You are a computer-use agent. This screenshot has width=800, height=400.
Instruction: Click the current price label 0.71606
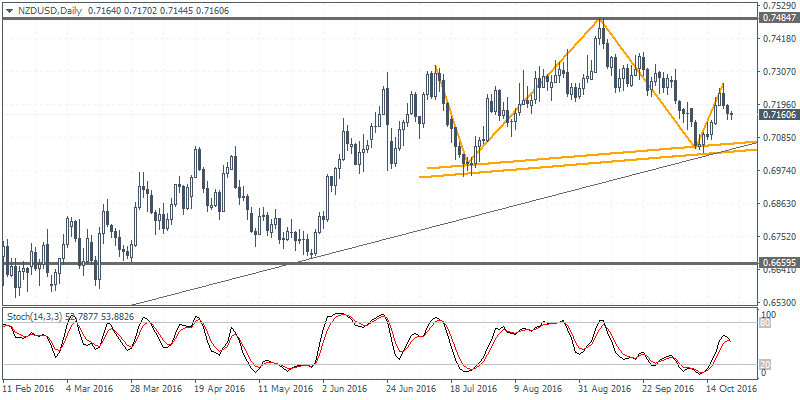[x=779, y=115]
